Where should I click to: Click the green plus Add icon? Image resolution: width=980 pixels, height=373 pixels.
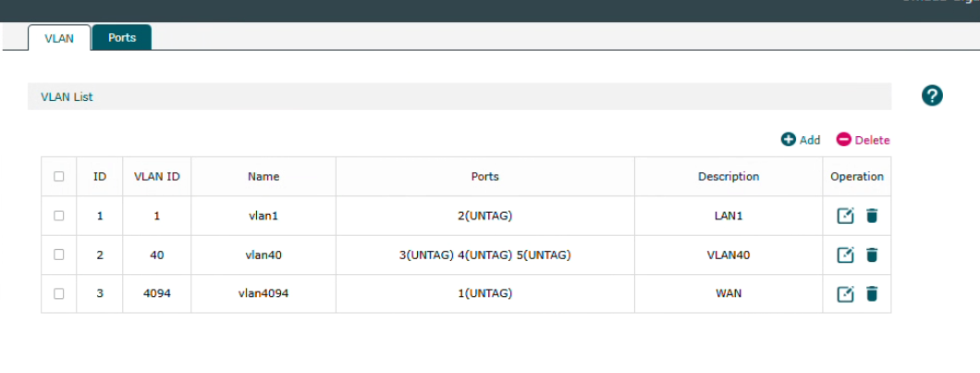pyautogui.click(x=789, y=140)
